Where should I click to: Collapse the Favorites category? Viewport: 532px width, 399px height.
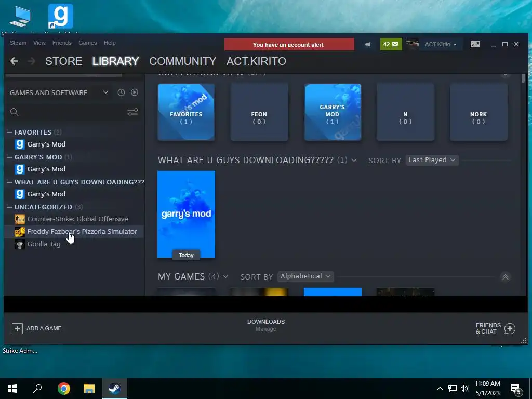(x=9, y=132)
